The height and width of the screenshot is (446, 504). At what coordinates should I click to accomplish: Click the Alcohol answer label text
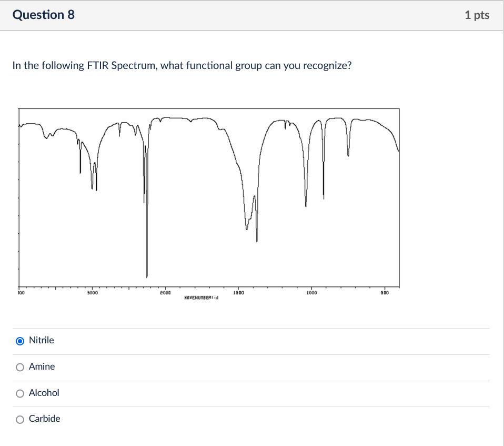click(x=44, y=393)
